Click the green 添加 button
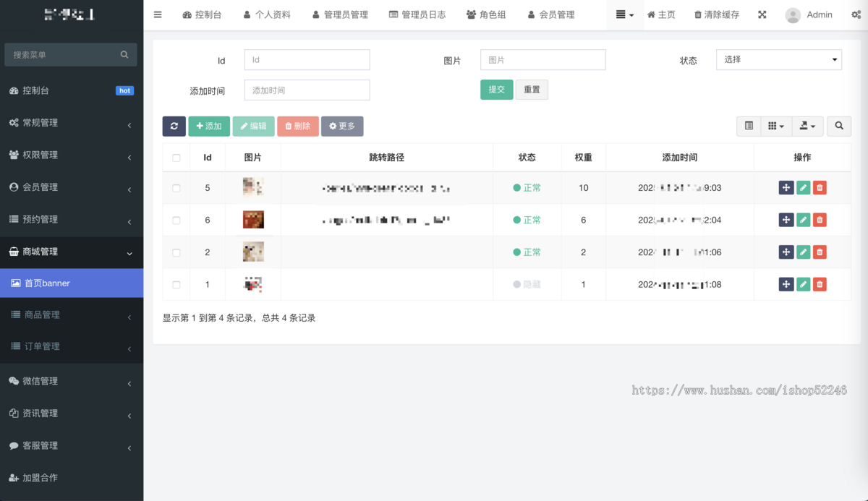868x501 pixels. click(x=209, y=126)
